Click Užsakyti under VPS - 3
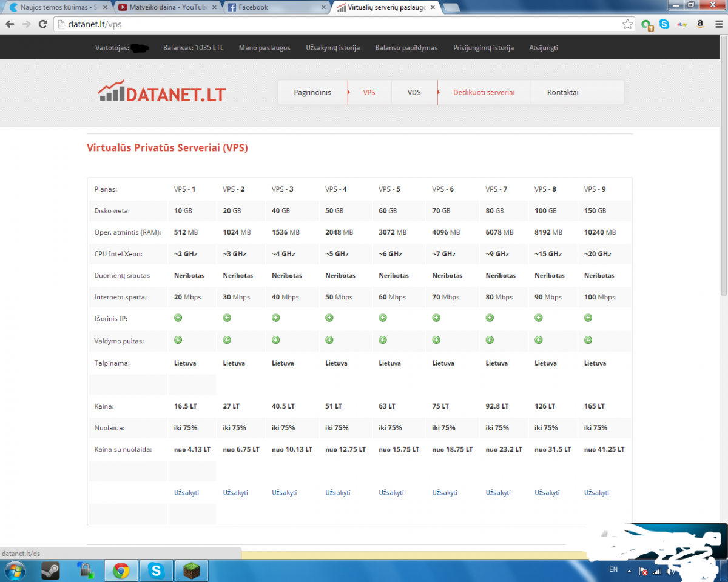 tap(284, 493)
